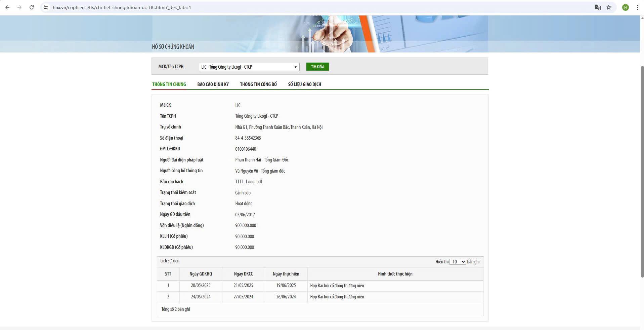Image resolution: width=644 pixels, height=330 pixels.
Task: Click the Hoạt động trading status value
Action: (x=244, y=204)
